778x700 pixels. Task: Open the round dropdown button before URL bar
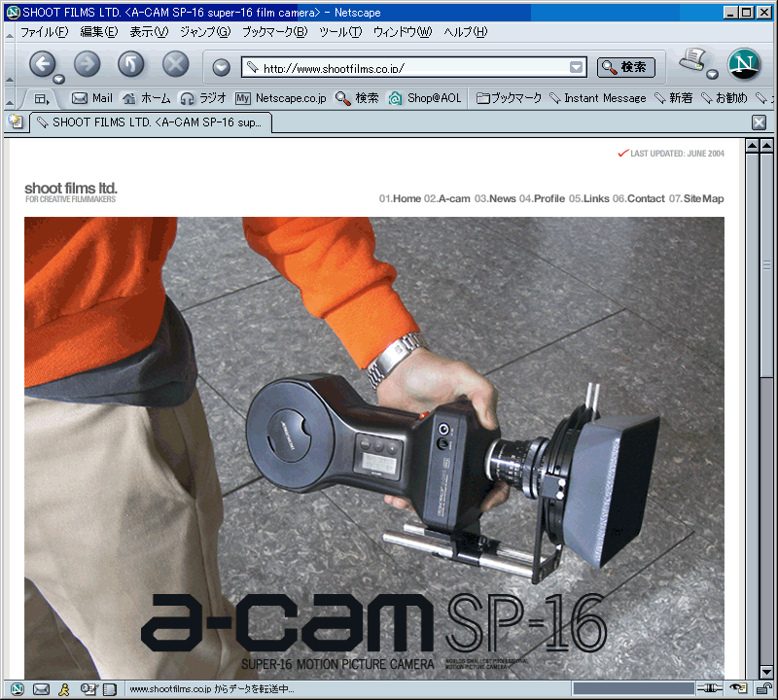click(x=222, y=67)
